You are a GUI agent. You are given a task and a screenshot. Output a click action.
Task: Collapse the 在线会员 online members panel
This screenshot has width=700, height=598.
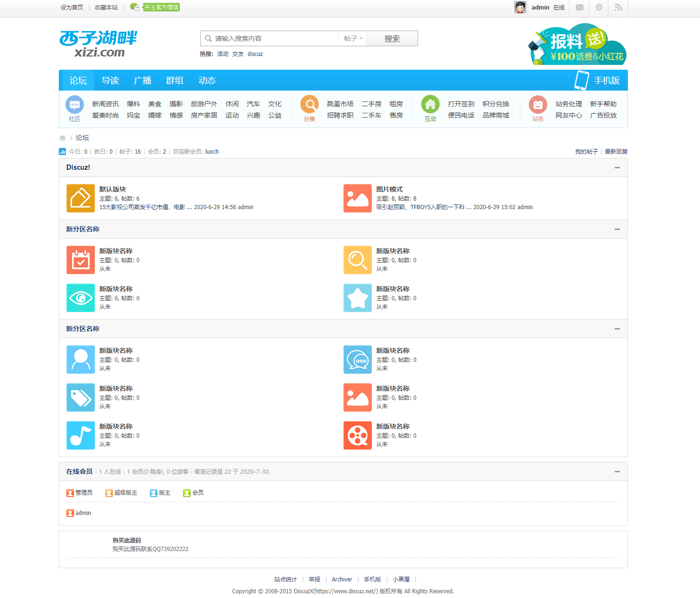click(617, 471)
